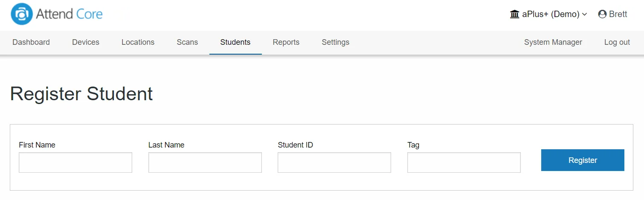Click the Register button
The width and height of the screenshot is (644, 200).
tap(583, 160)
